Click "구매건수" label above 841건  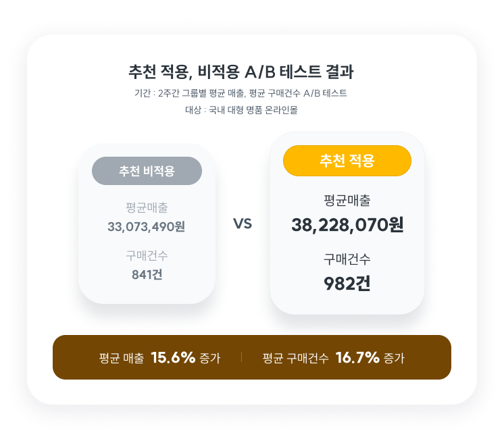click(147, 256)
